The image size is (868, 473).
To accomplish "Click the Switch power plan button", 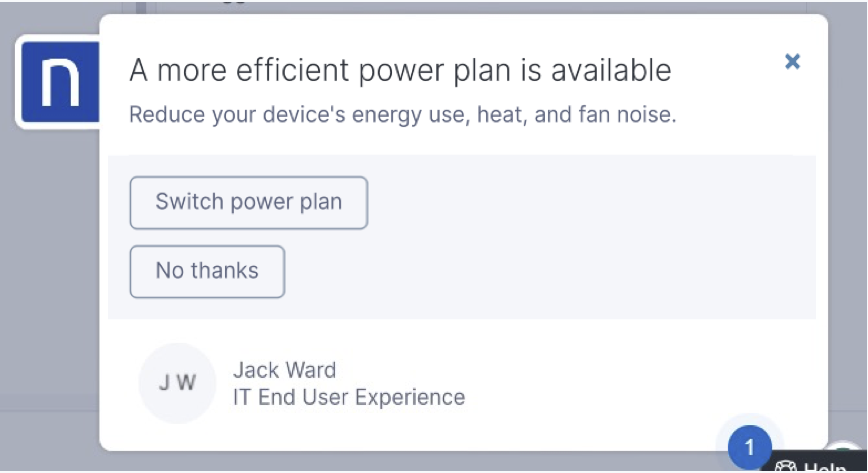I will (x=249, y=203).
